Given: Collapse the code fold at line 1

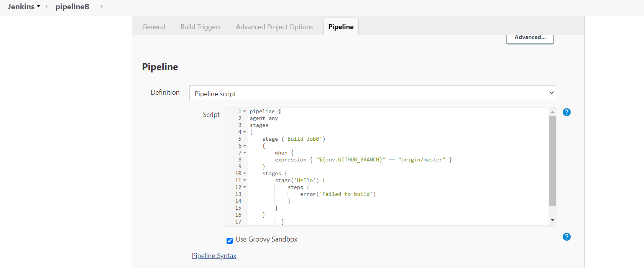Looking at the screenshot, I should (245, 112).
